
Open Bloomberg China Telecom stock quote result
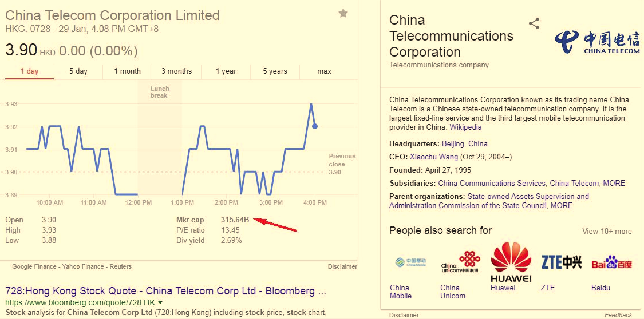point(165,291)
